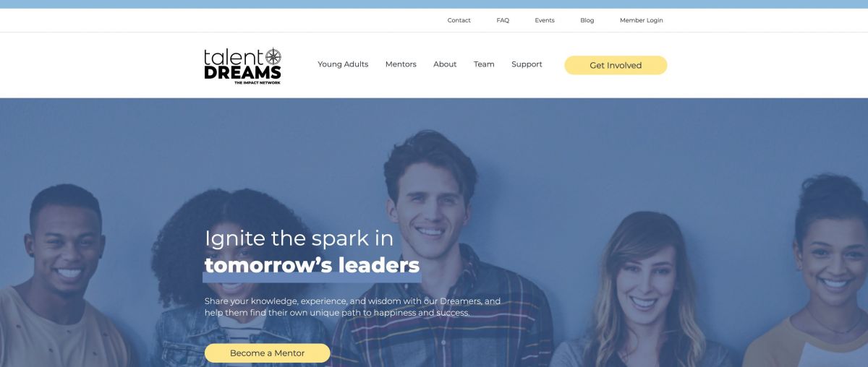Screen dimensions: 868x367
Task: Open the Team menu item
Action: (x=484, y=64)
